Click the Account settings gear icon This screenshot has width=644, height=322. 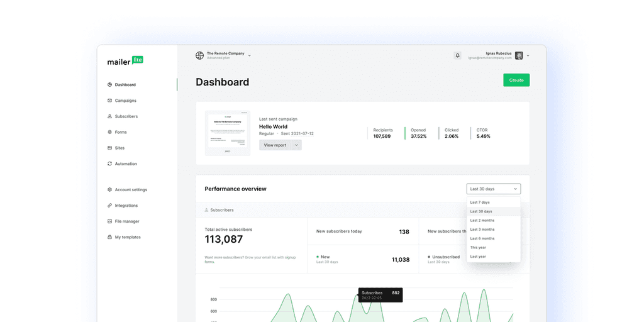(x=109, y=190)
